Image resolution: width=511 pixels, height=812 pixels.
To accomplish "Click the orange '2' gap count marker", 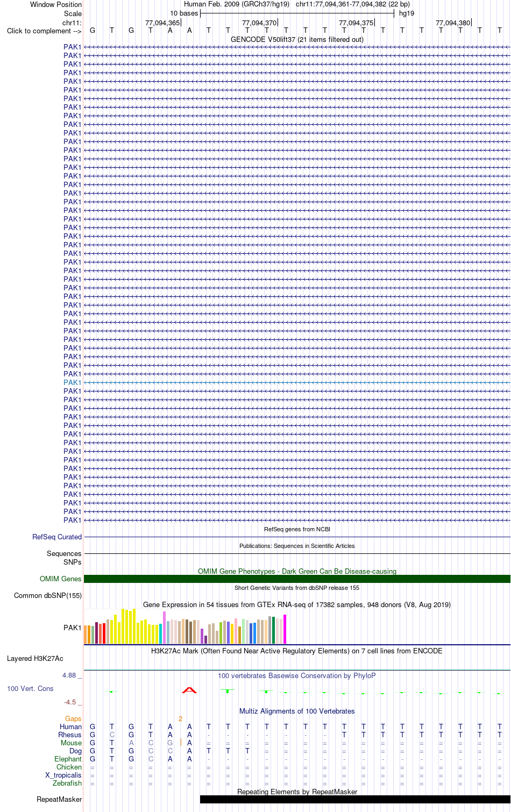I will 180,718.
